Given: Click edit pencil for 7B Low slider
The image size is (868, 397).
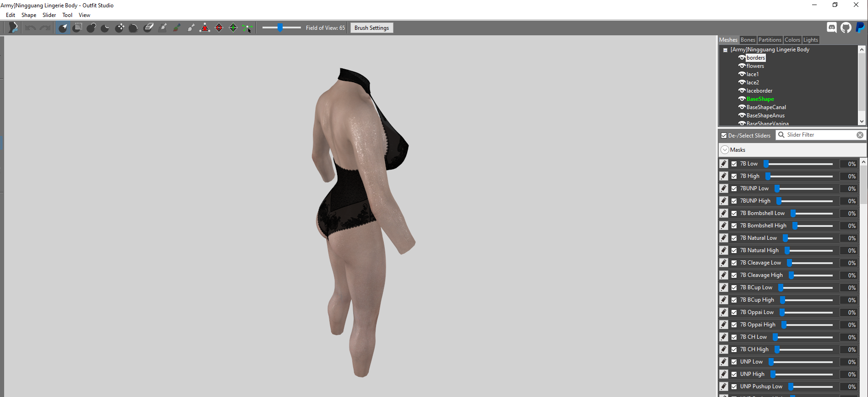Looking at the screenshot, I should pos(724,164).
